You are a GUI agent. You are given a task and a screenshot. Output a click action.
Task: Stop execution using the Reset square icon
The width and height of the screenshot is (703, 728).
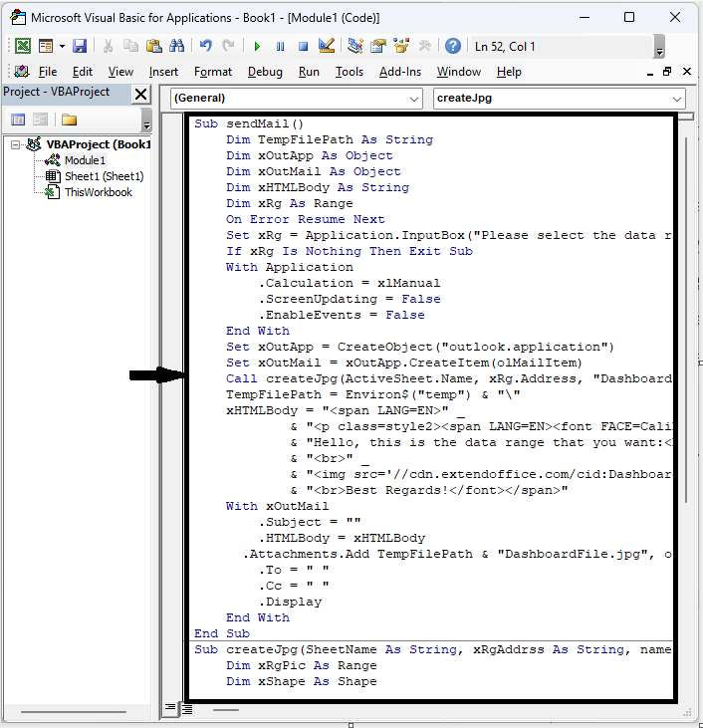pos(303,46)
